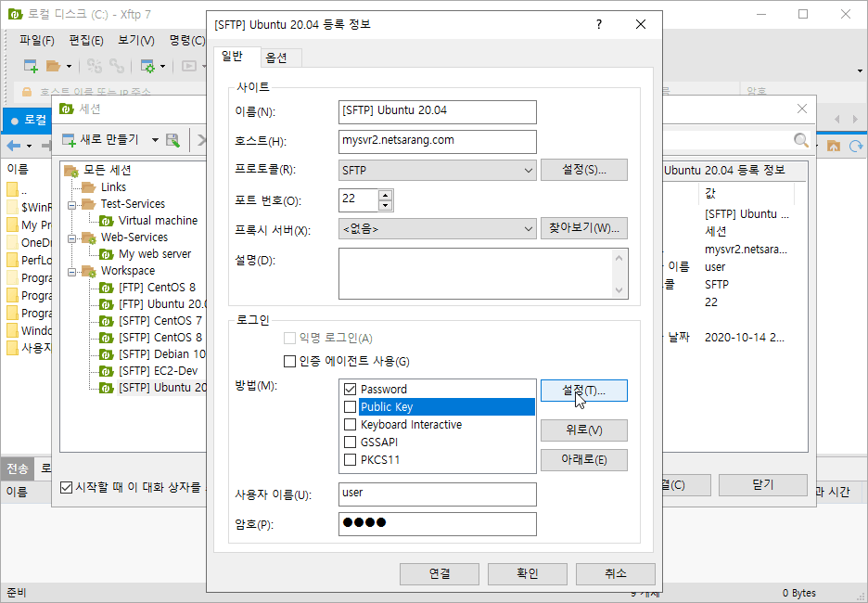This screenshot has width=868, height=603.
Task: Open the 프로토콜 SFTP dropdown
Action: coord(438,170)
